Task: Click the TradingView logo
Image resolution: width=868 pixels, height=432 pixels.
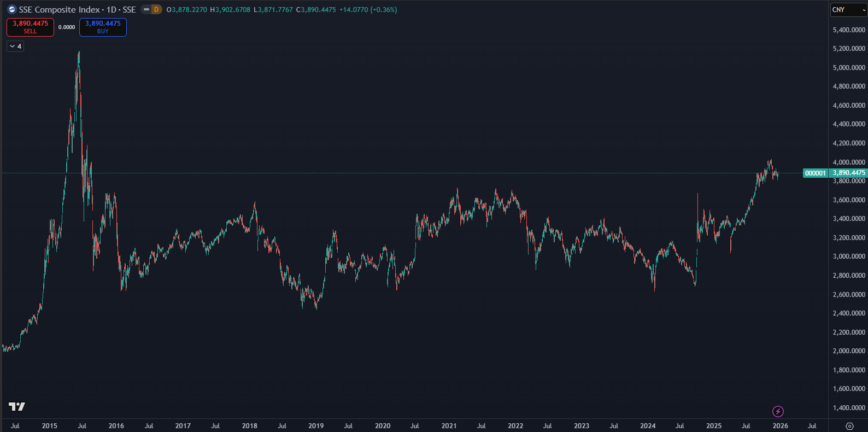Action: (17, 406)
